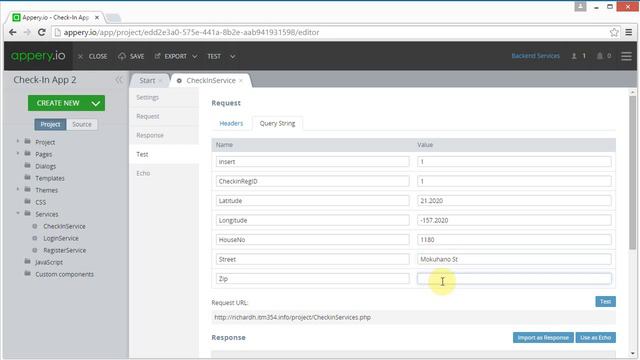Go forward in the browser
Image resolution: width=640 pixels, height=360 pixels.
pos(27,32)
